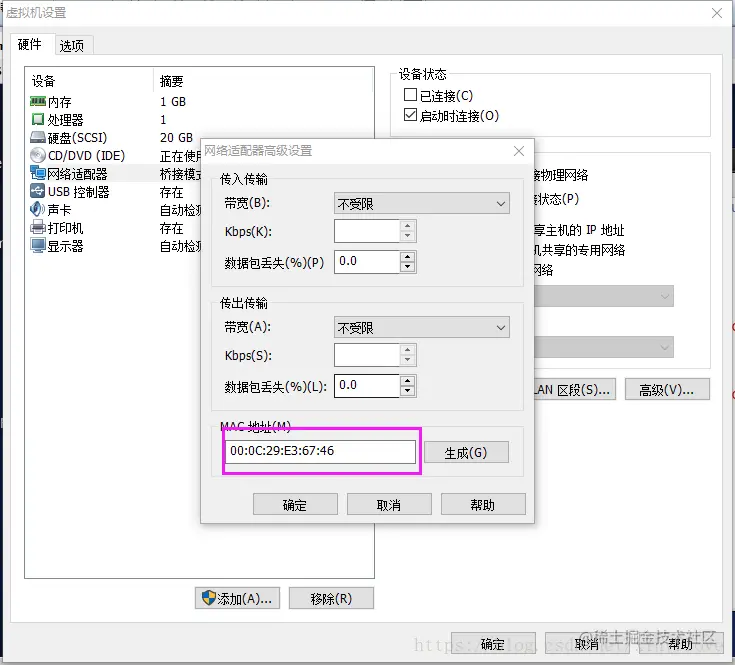Switch to the 硬件 tab
Screen dimensions: 735x665
click(x=30, y=44)
